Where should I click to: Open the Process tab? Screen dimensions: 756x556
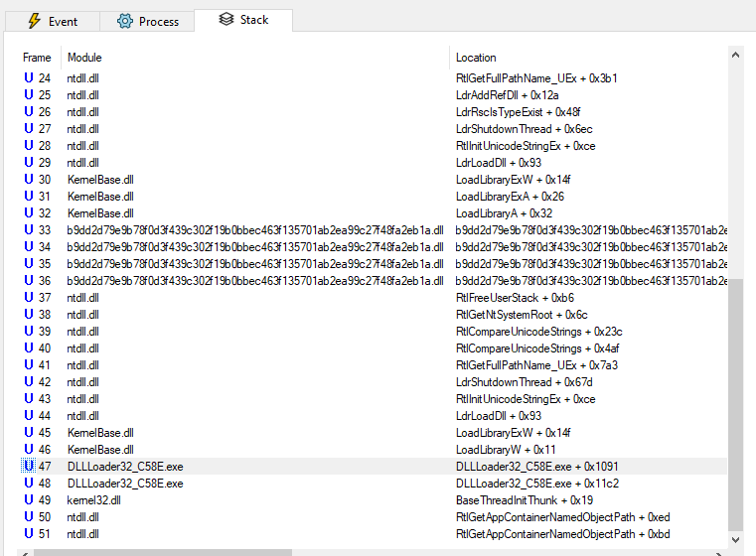click(x=147, y=21)
